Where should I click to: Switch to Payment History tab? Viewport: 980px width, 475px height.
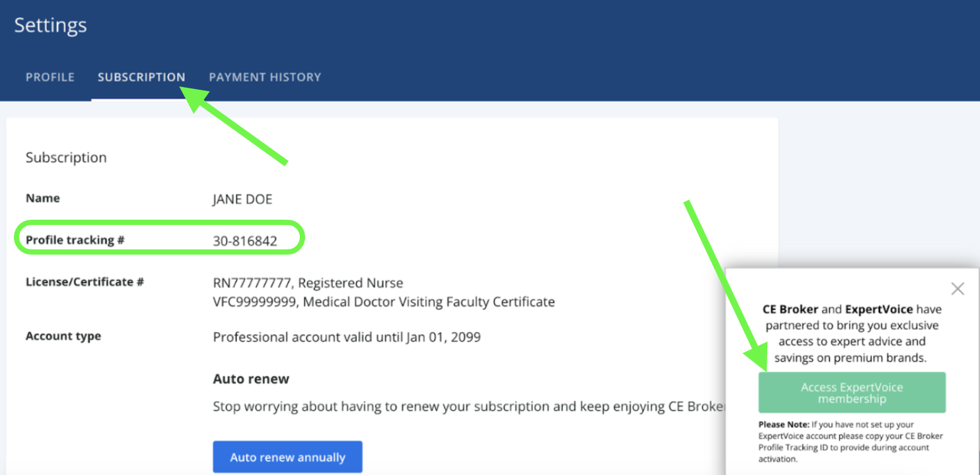point(265,77)
